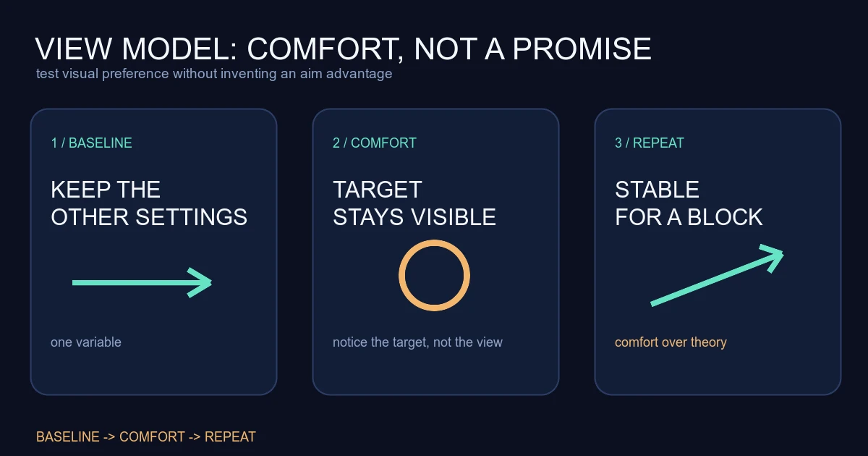Click 'TARGET STAYS VISIBLE' heading

click(x=414, y=203)
